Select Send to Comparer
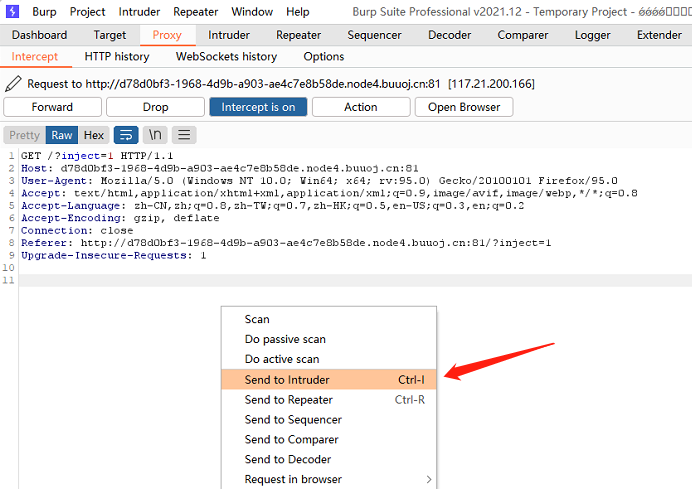The width and height of the screenshot is (692, 489). [x=329, y=439]
